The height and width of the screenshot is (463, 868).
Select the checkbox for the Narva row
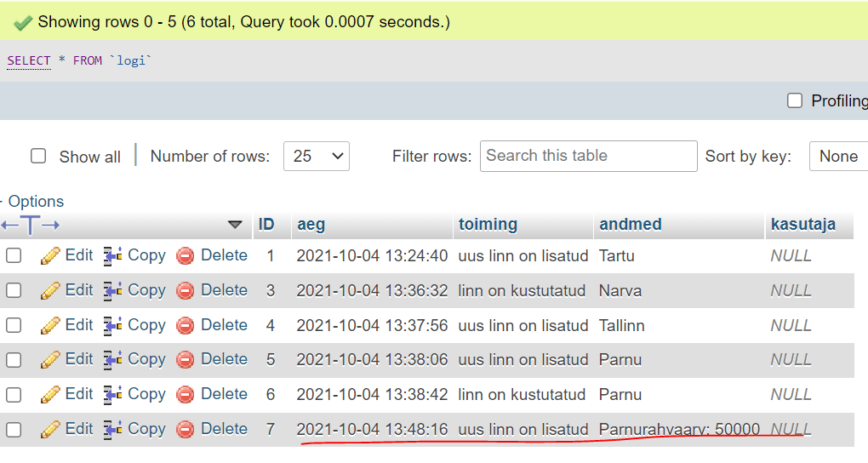[14, 290]
